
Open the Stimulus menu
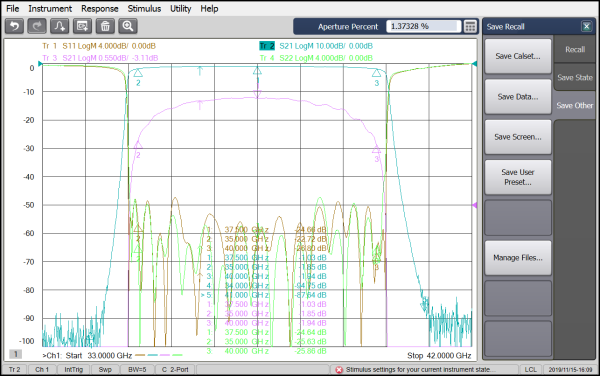(x=144, y=8)
